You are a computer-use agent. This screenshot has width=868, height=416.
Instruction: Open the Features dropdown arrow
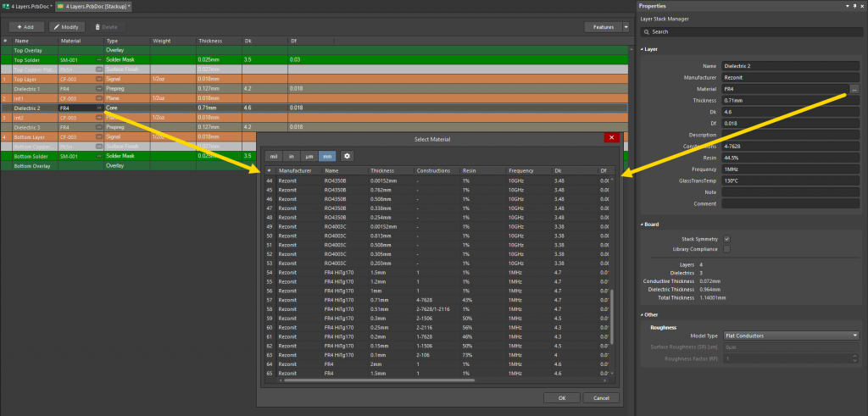click(626, 26)
